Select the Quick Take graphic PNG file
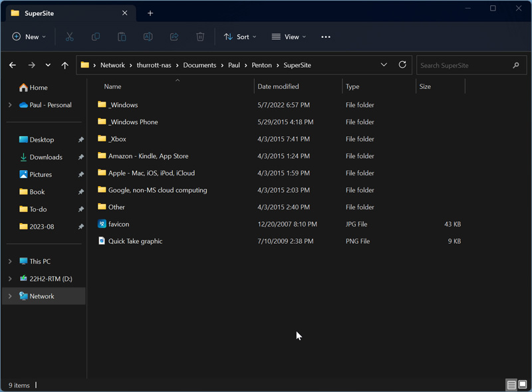The height and width of the screenshot is (392, 532). click(x=135, y=241)
